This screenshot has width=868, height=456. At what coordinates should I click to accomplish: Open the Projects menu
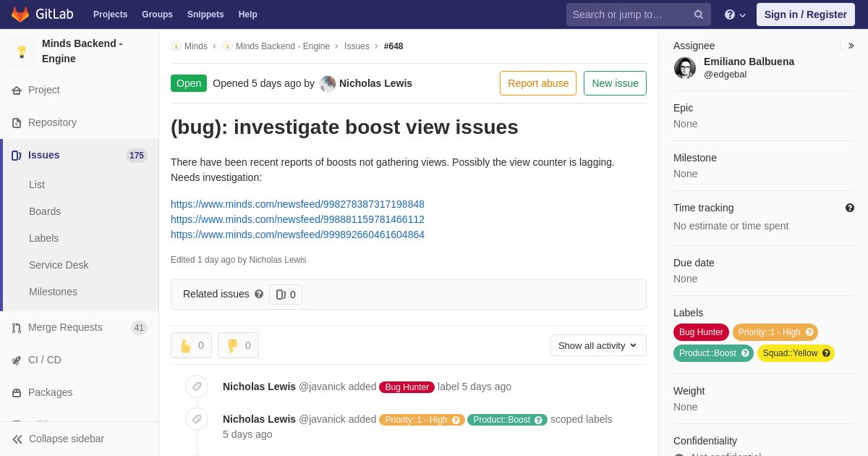pyautogui.click(x=110, y=14)
